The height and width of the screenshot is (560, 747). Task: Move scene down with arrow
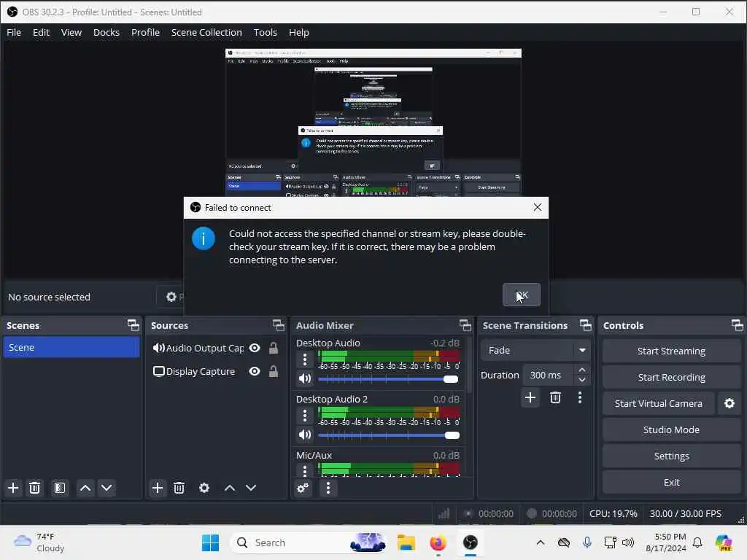107,488
